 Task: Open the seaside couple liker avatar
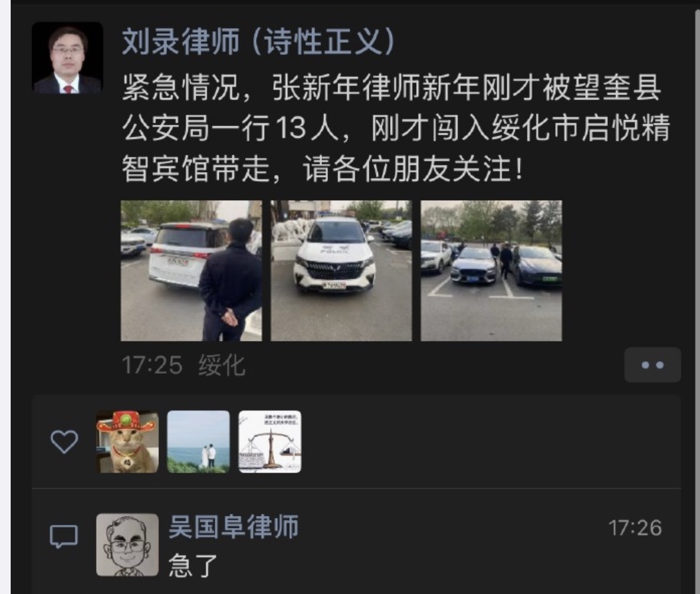click(198, 441)
